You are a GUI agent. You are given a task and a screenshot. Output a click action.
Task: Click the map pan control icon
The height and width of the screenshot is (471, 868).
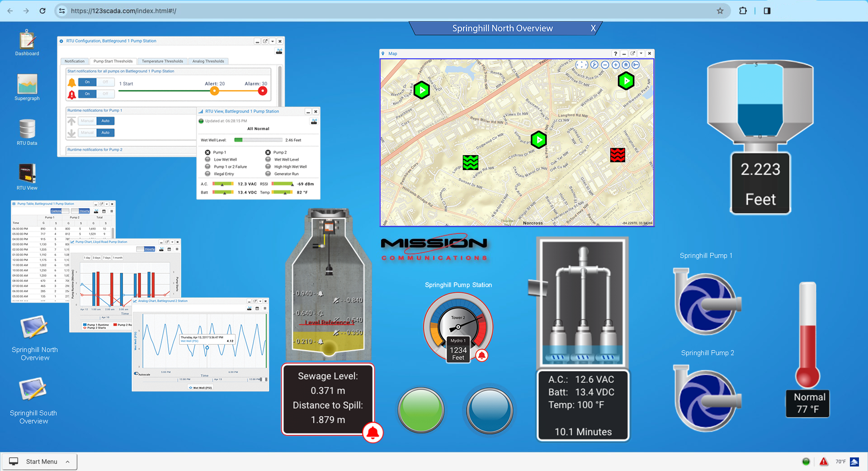coord(581,65)
